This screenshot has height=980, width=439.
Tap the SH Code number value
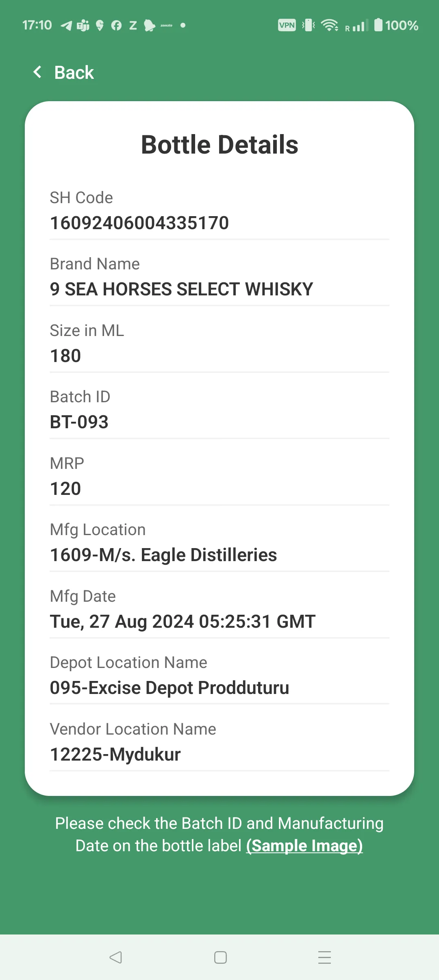point(139,223)
